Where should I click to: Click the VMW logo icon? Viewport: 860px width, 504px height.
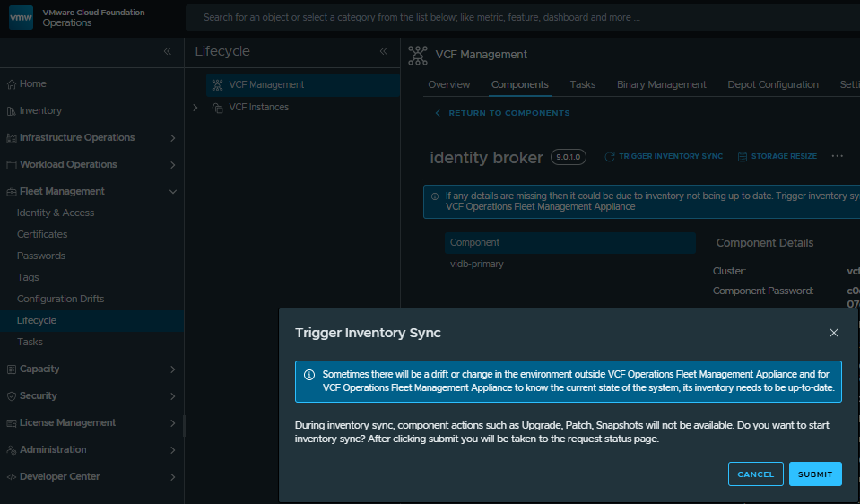click(22, 18)
